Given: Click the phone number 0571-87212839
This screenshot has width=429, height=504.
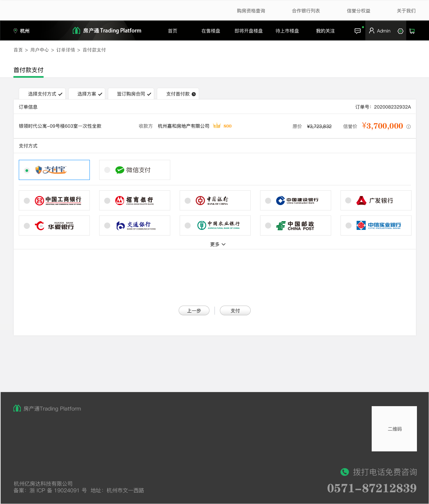Looking at the screenshot, I should tap(372, 488).
